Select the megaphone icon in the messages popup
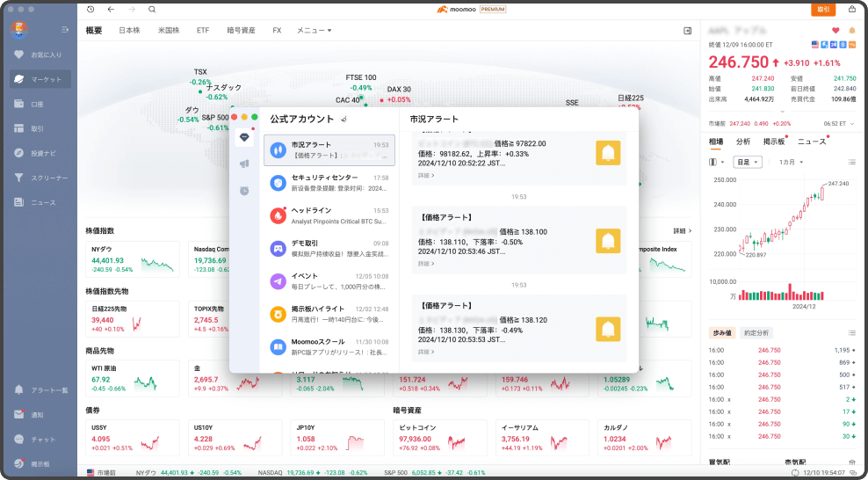 click(244, 164)
